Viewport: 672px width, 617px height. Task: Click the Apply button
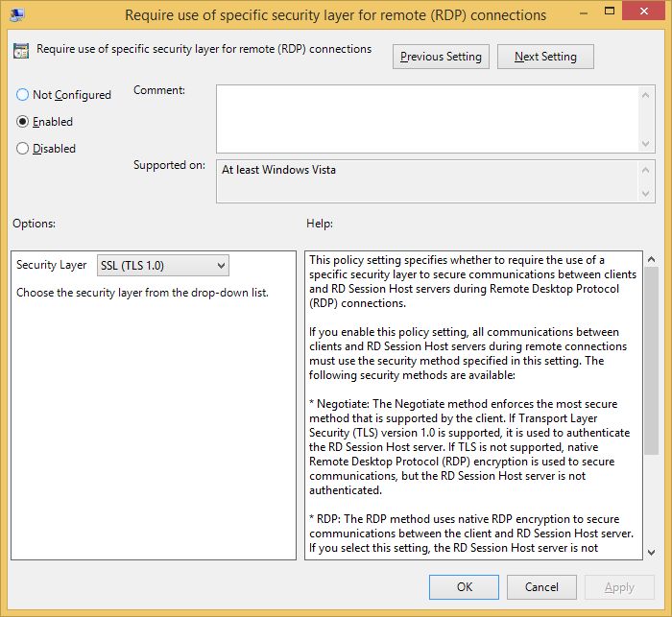point(619,587)
